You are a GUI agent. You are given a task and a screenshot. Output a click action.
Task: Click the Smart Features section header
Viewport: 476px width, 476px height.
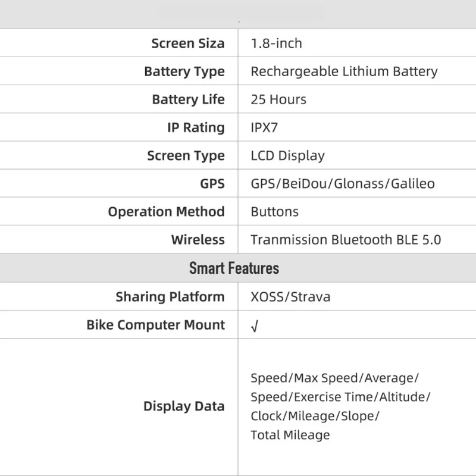[x=234, y=268]
